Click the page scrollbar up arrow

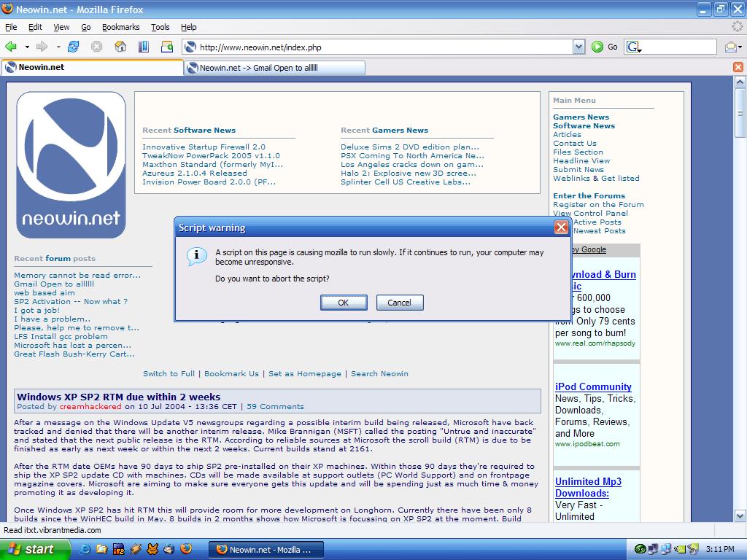tap(740, 82)
